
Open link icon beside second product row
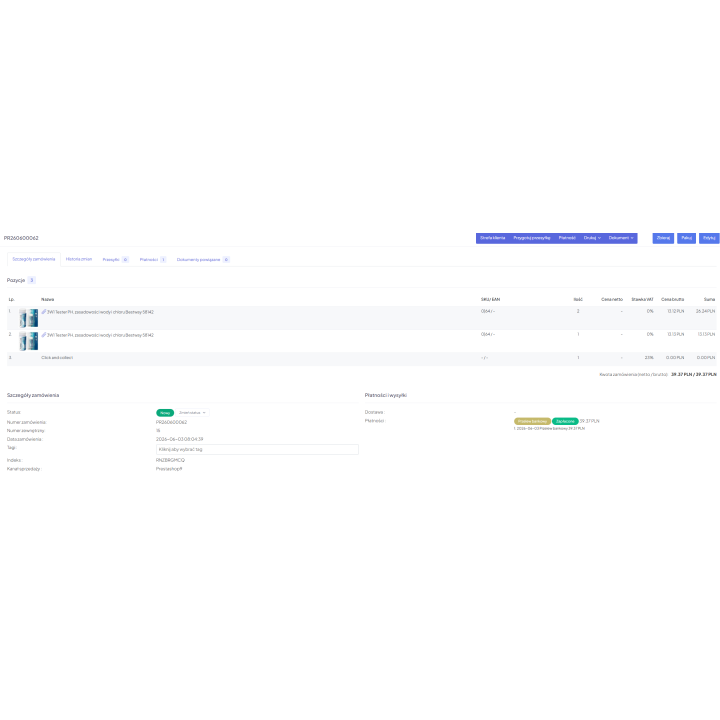pyautogui.click(x=44, y=335)
